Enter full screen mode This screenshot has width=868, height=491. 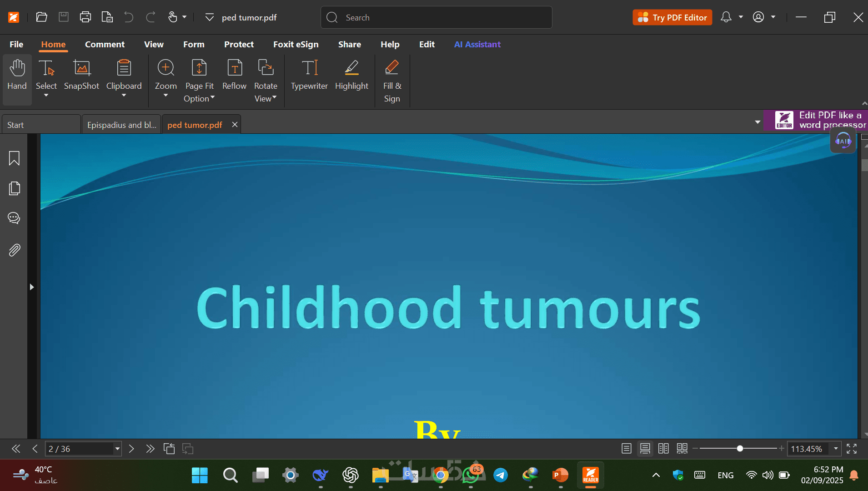click(x=852, y=449)
